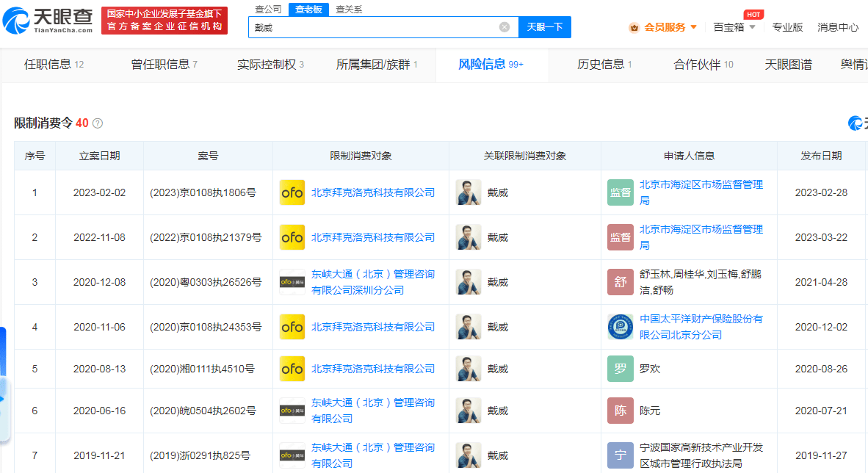Click the 天眼一下 search button

545,27
